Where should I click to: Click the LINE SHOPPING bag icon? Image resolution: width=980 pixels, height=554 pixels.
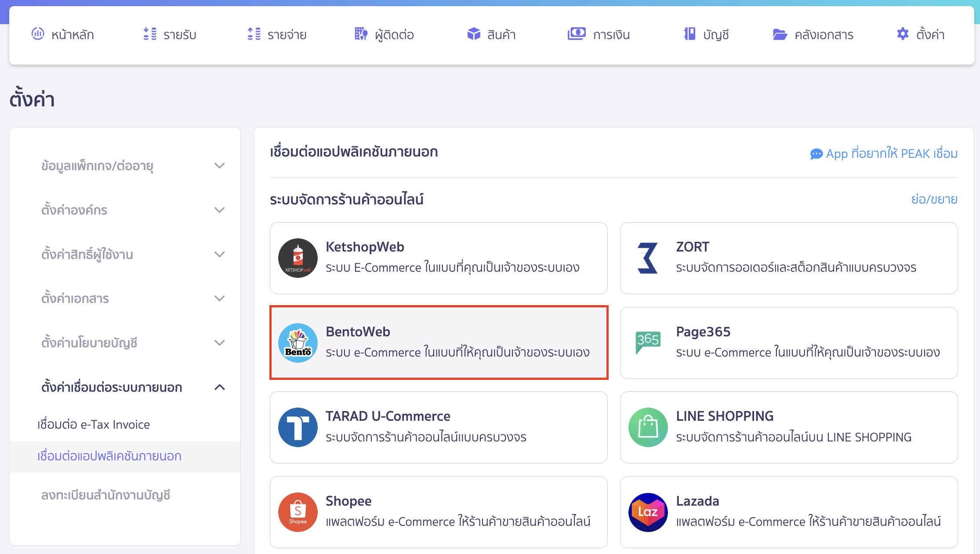point(648,427)
